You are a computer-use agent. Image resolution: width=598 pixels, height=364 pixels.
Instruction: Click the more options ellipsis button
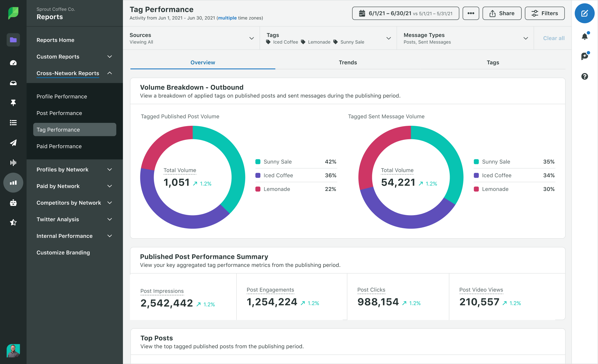[471, 13]
